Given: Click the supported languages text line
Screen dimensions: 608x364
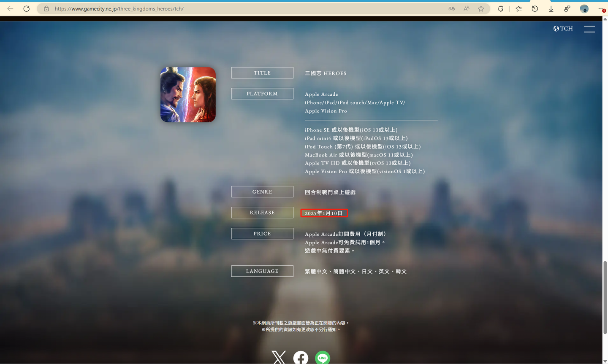Looking at the screenshot, I should click(x=356, y=272).
